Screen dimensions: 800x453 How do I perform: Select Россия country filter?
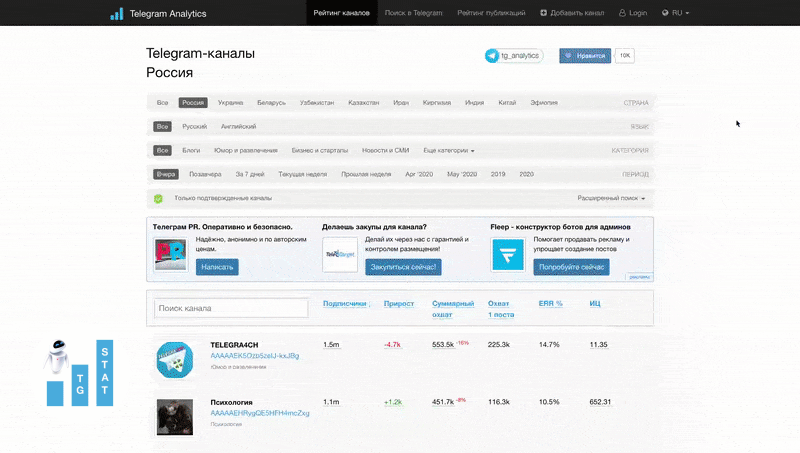pos(193,103)
